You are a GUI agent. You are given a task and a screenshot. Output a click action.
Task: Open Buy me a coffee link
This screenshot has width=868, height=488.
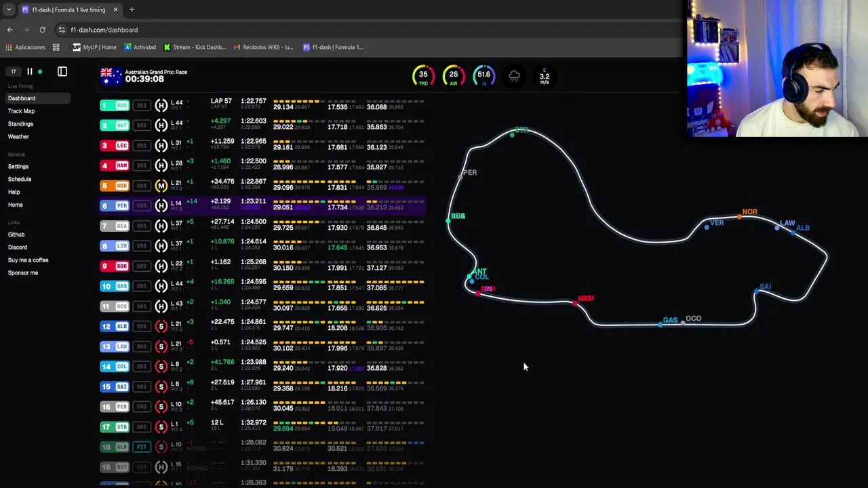(x=28, y=260)
